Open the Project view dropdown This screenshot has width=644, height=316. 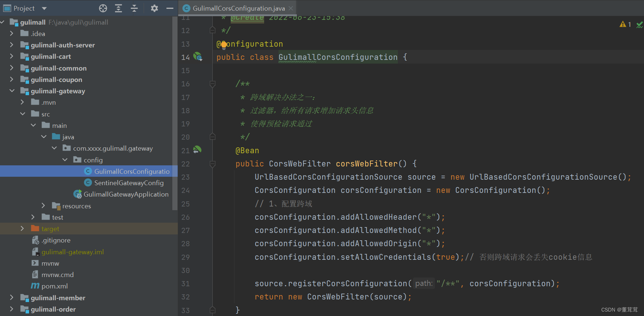pyautogui.click(x=44, y=8)
